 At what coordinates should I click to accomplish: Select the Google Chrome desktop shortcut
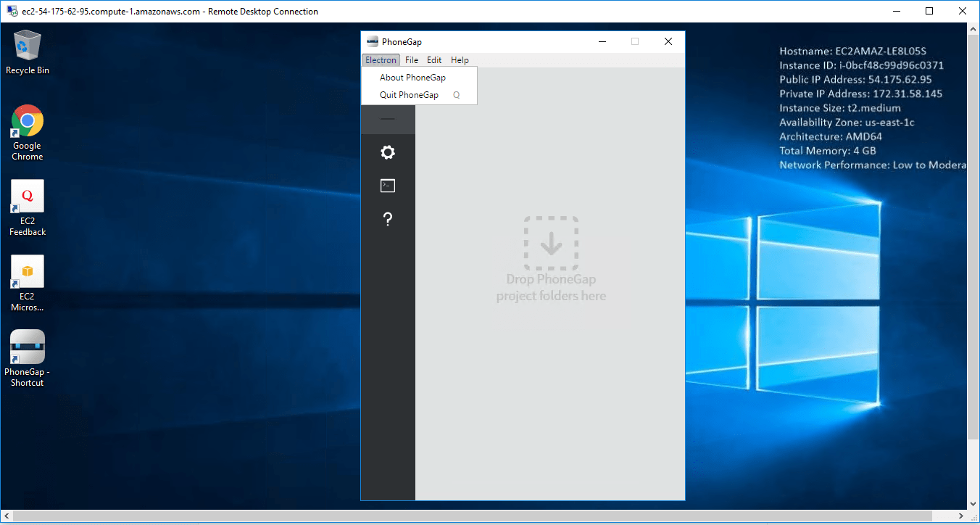pos(28,132)
